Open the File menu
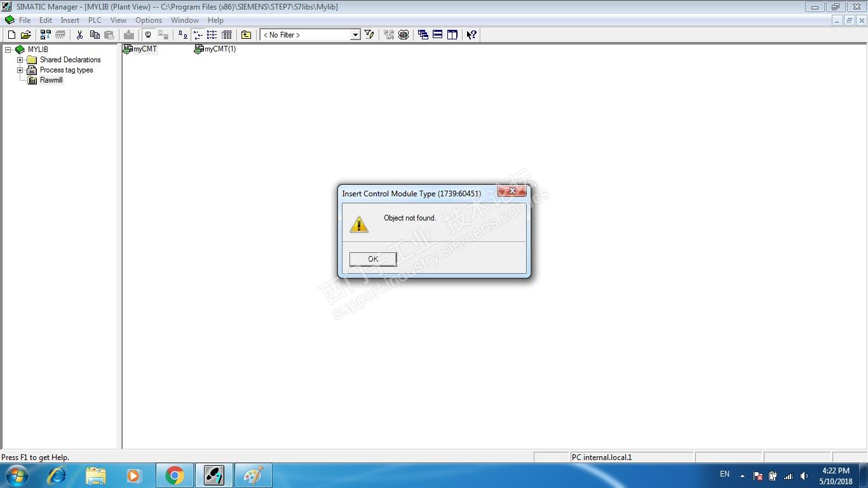868x488 pixels. click(x=25, y=20)
